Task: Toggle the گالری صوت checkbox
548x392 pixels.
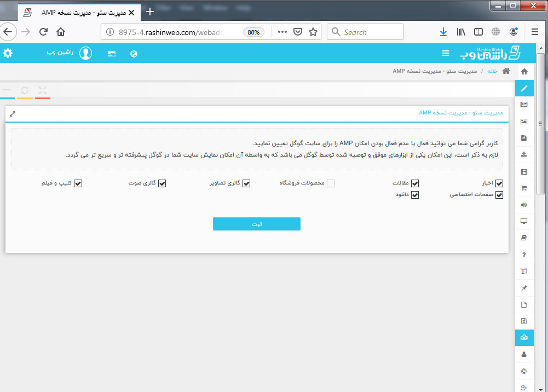Action: click(x=162, y=183)
